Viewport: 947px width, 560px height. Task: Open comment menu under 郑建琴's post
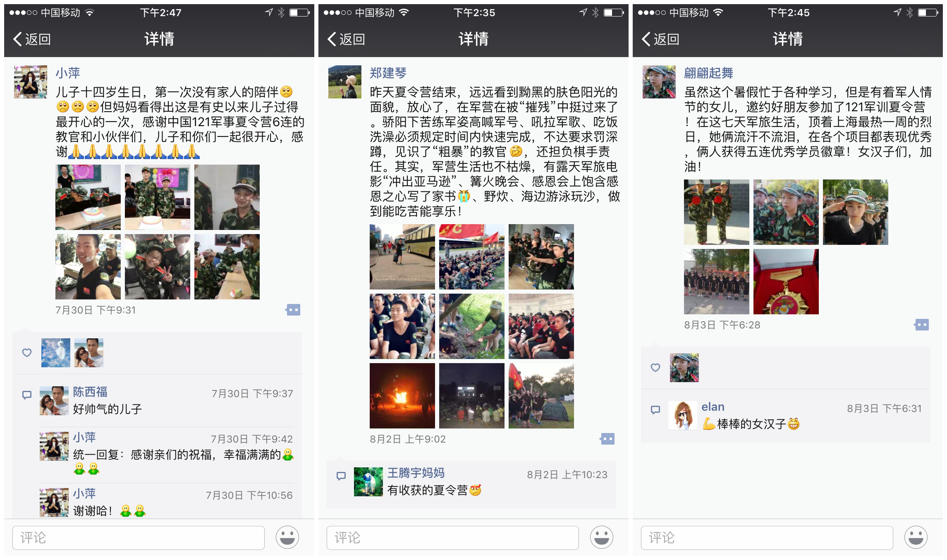pyautogui.click(x=607, y=439)
